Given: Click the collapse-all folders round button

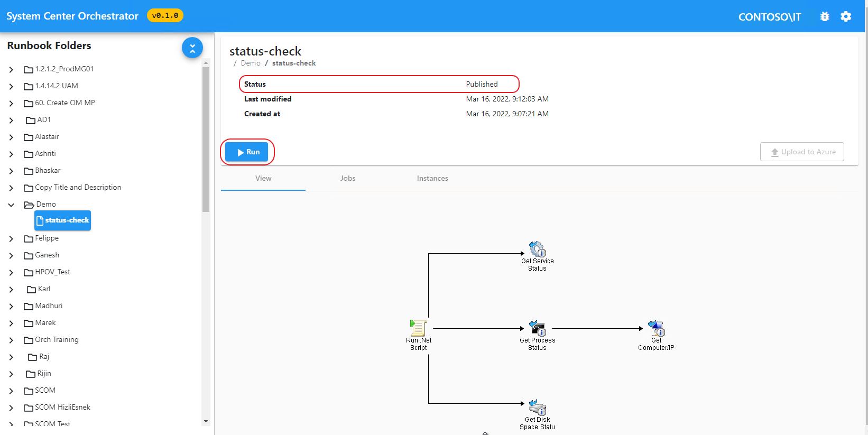Looking at the screenshot, I should click(192, 48).
